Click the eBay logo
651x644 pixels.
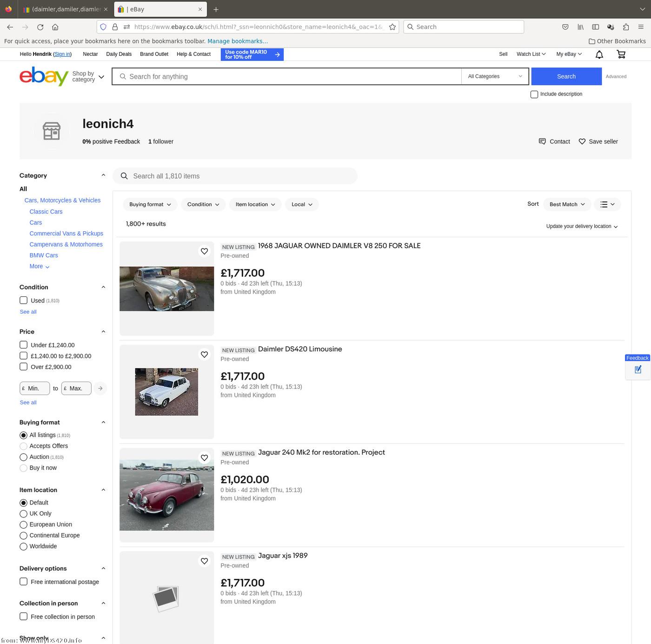click(44, 76)
